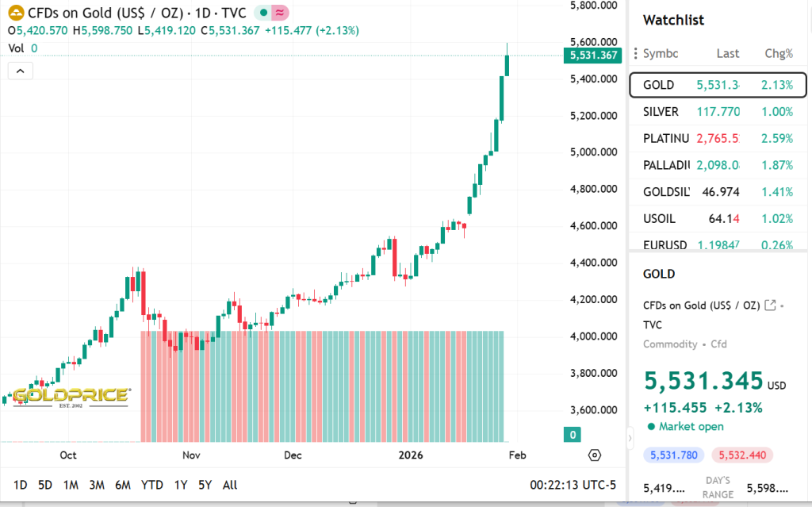Image resolution: width=812 pixels, height=507 pixels.
Task: Open the chart settings gear icon
Action: [x=594, y=455]
